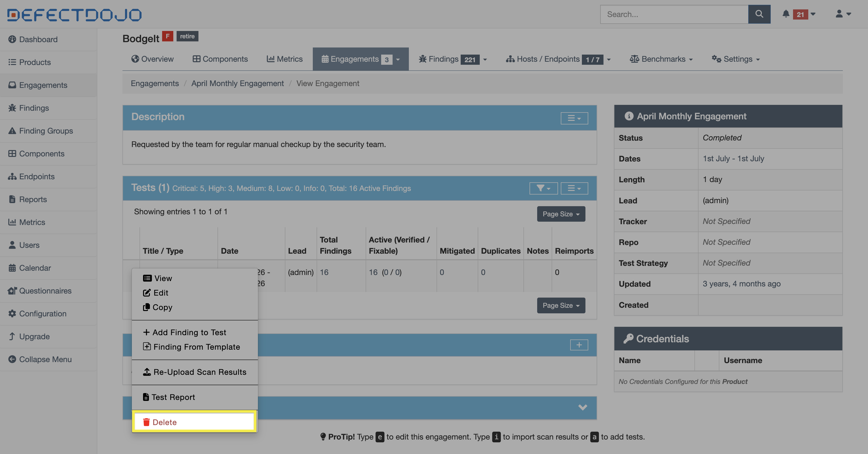Click the April Monthly Engagement breadcrumb link
The height and width of the screenshot is (454, 868).
point(237,84)
